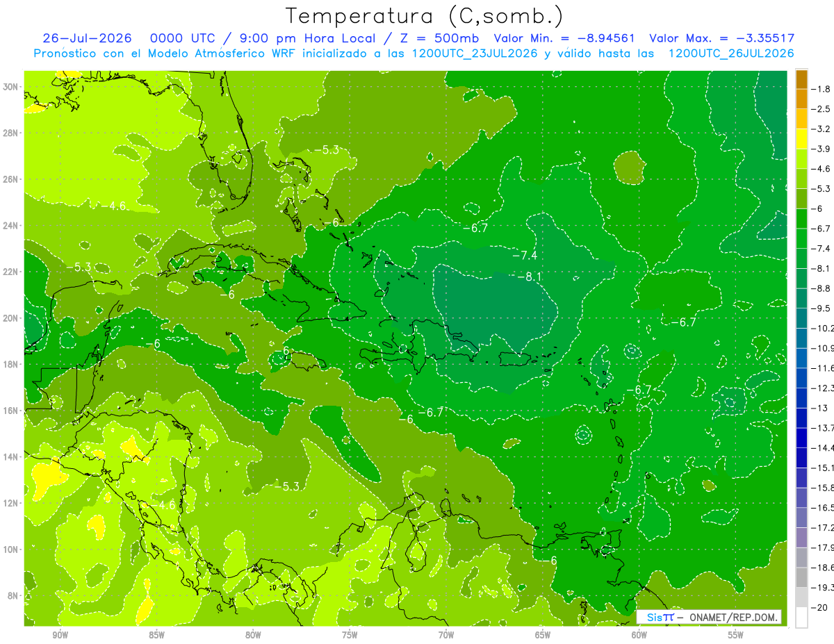
Task: Click the white colorbar box below -20
Action: pyautogui.click(x=801, y=617)
